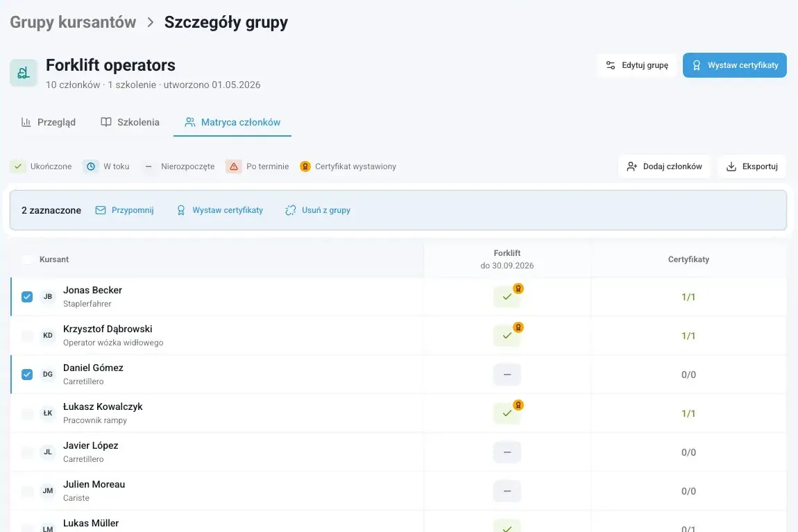Screen dimensions: 798x532
Task: Click Krzysztof Dąbrowski's completed status icon
Action: [507, 336]
